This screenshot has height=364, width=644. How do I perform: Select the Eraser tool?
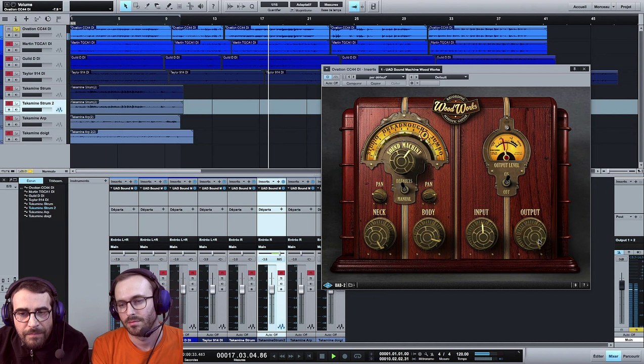click(157, 7)
